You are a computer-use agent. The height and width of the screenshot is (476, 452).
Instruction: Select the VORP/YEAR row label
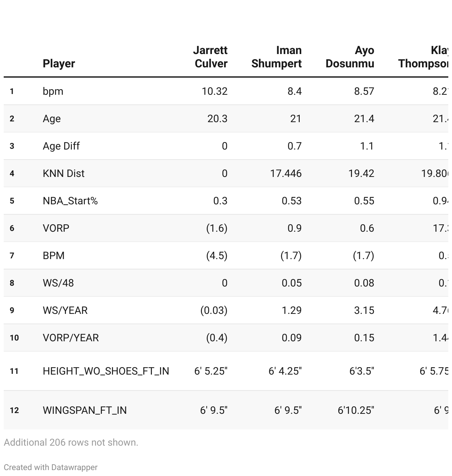click(71, 338)
